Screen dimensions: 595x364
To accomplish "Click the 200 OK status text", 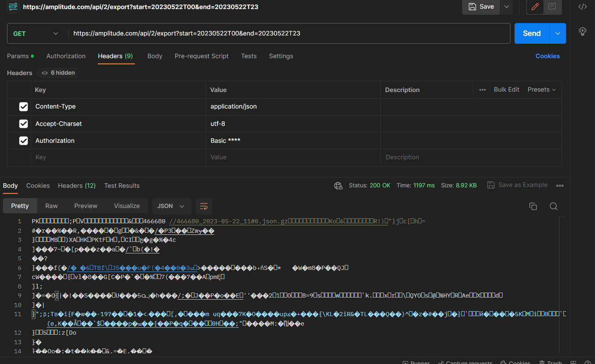I will [380, 186].
